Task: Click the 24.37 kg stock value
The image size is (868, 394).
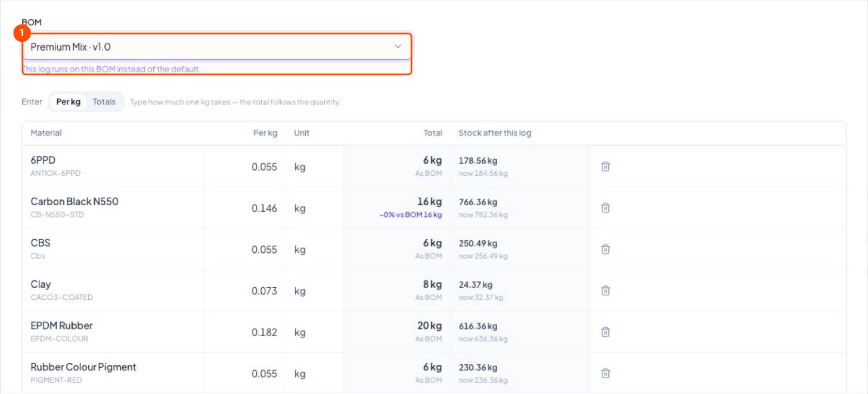Action: pyautogui.click(x=476, y=285)
